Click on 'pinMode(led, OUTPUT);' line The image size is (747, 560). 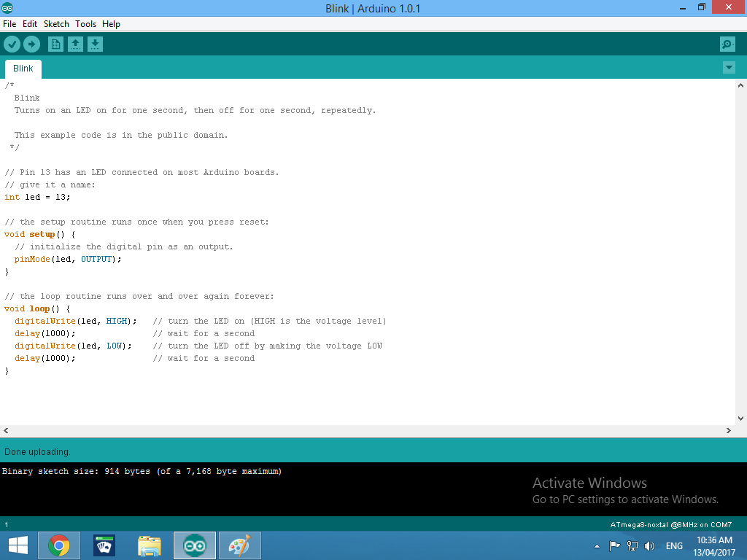coord(68,259)
